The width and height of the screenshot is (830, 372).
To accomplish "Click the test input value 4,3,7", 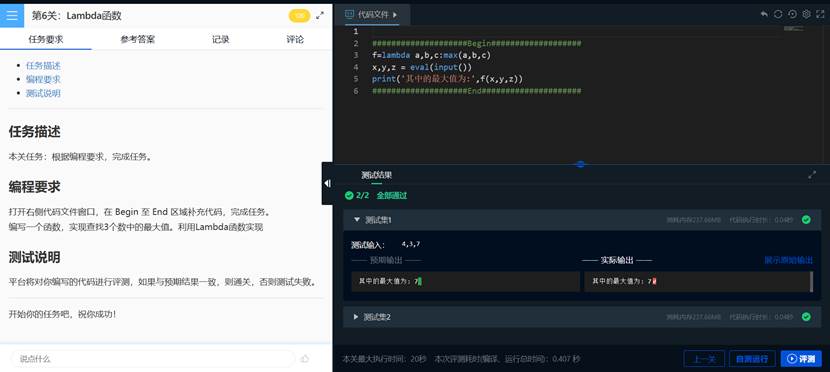I will 411,244.
